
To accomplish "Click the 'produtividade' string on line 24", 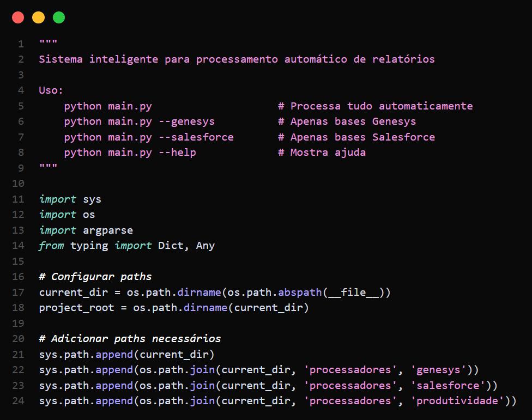I will tap(457, 401).
